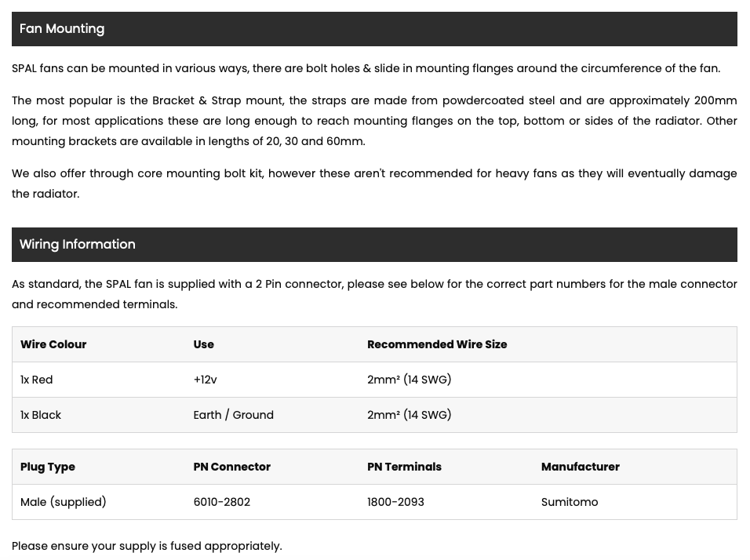Click the black wire 2mm² size cell
The image size is (750, 560).
click(x=409, y=415)
